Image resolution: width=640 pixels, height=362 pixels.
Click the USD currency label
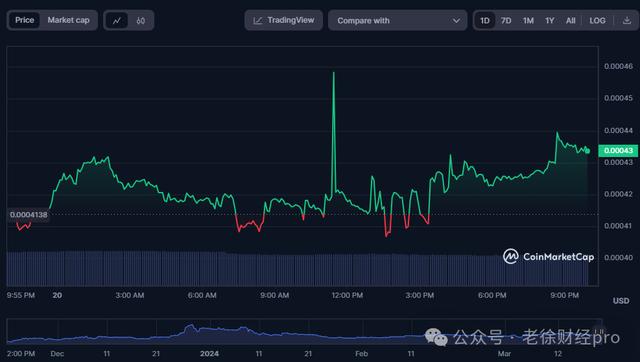pos(621,301)
